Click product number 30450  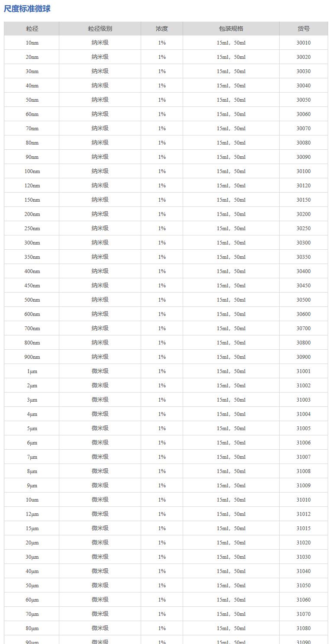(303, 286)
